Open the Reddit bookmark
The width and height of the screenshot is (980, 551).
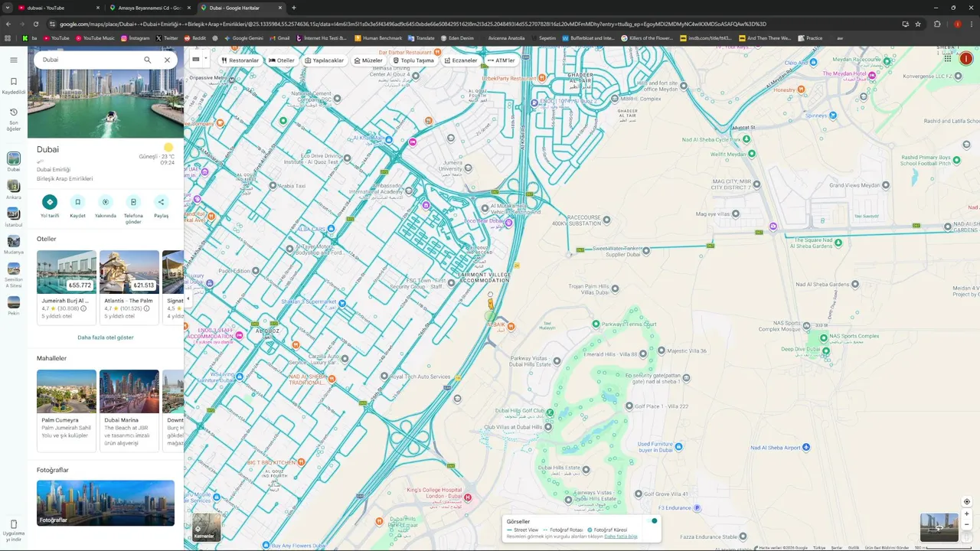point(195,37)
